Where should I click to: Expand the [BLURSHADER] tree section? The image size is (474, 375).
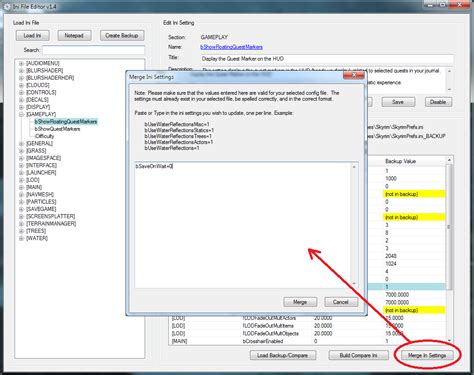click(21, 71)
